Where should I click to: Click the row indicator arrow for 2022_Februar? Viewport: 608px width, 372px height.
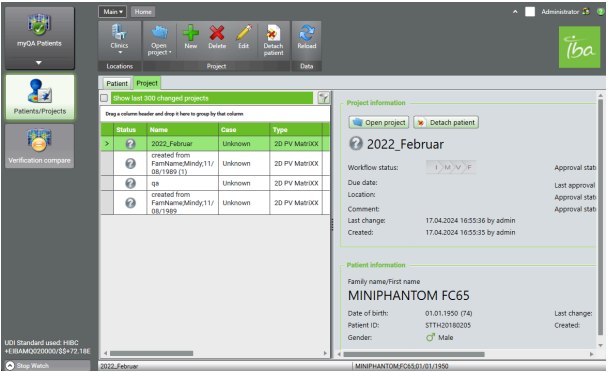click(107, 144)
